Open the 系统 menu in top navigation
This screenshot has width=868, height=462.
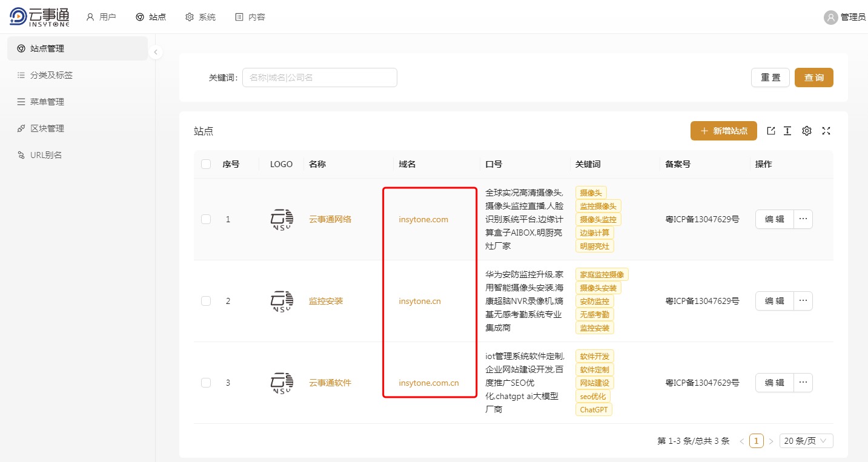point(200,17)
